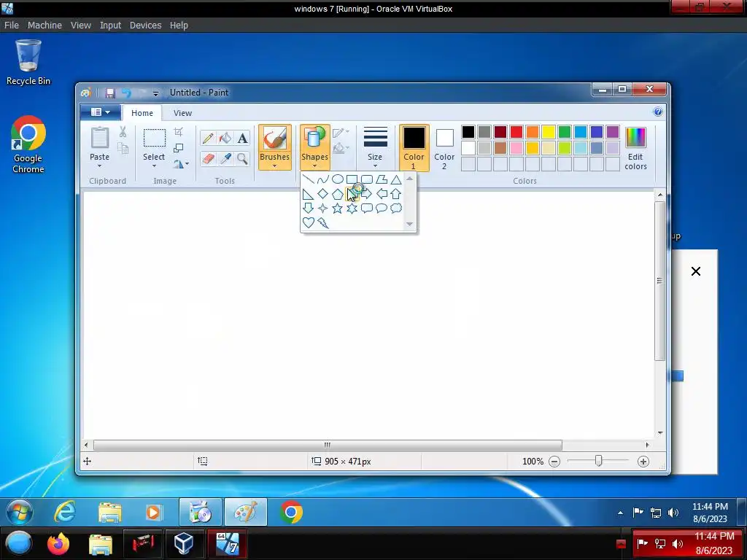Click zoom out minus button
Image resolution: width=747 pixels, height=560 pixels.
[554, 462]
